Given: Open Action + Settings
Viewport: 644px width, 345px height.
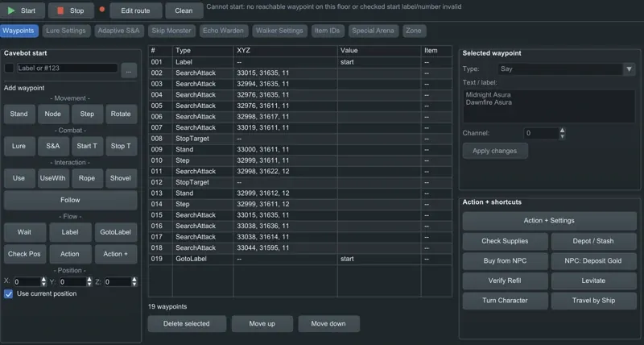Looking at the screenshot, I should coord(549,221).
